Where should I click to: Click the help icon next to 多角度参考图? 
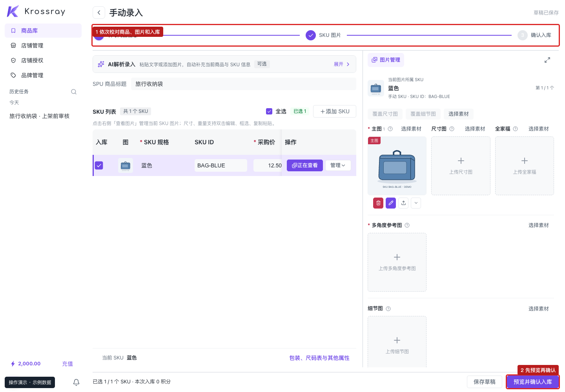click(x=407, y=225)
